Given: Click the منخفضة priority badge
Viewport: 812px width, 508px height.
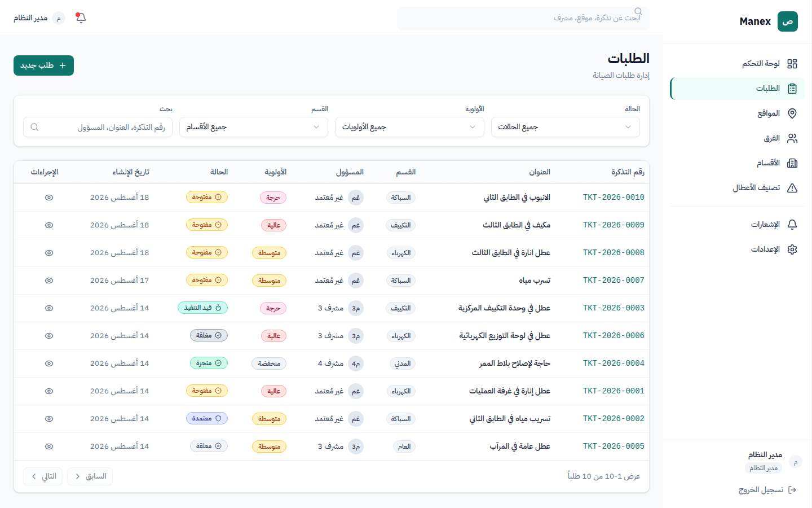Looking at the screenshot, I should point(269,364).
